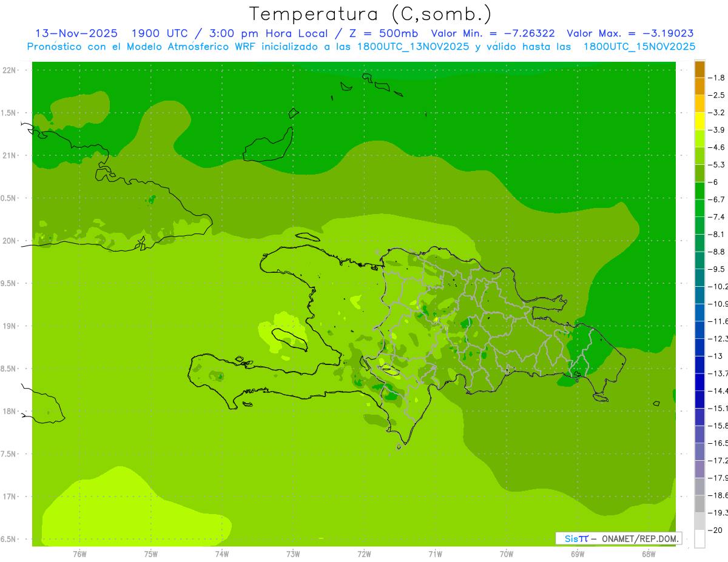Click the "-14.4" legend label

718,390
